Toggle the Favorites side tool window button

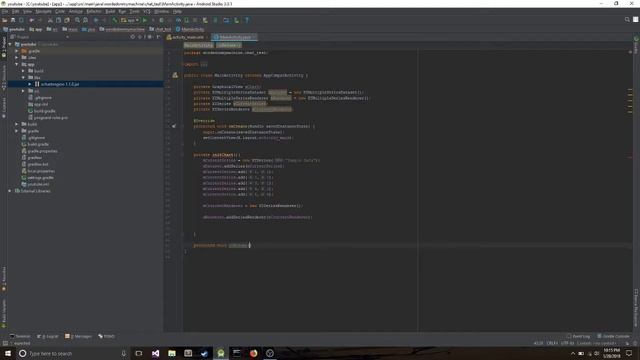point(4,279)
